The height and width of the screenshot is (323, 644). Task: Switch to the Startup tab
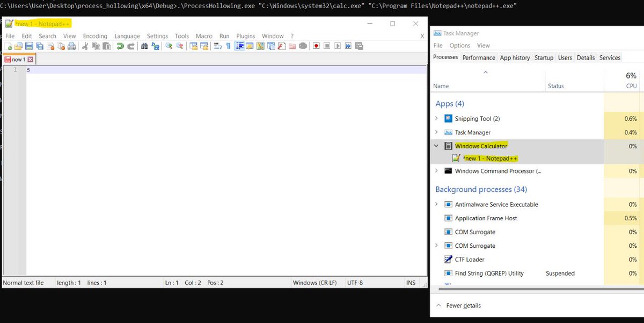click(x=544, y=58)
